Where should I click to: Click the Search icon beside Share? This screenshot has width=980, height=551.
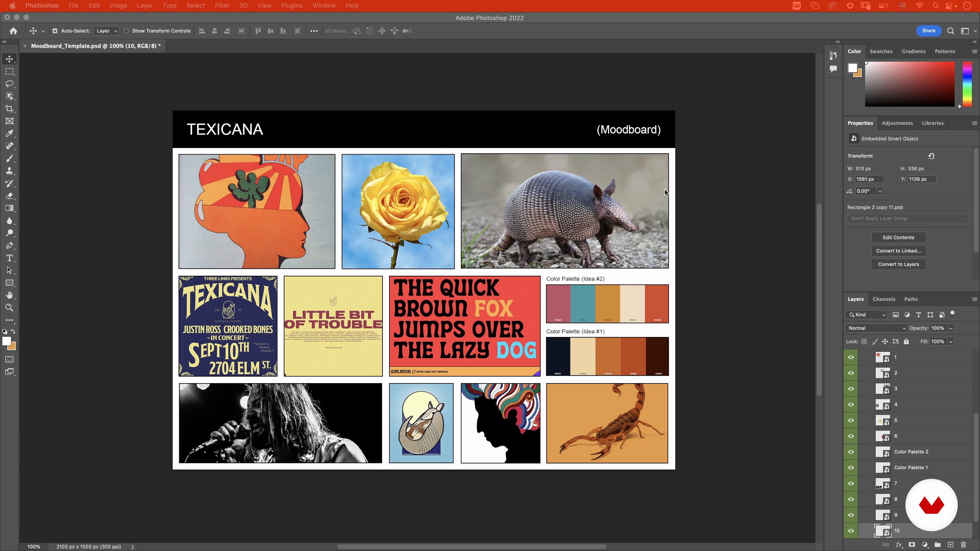(x=950, y=31)
